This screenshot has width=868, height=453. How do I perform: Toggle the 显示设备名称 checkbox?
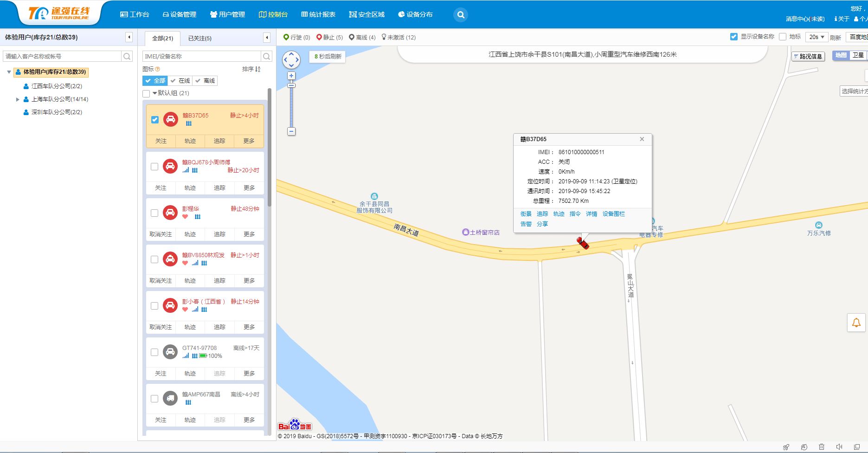pos(734,37)
